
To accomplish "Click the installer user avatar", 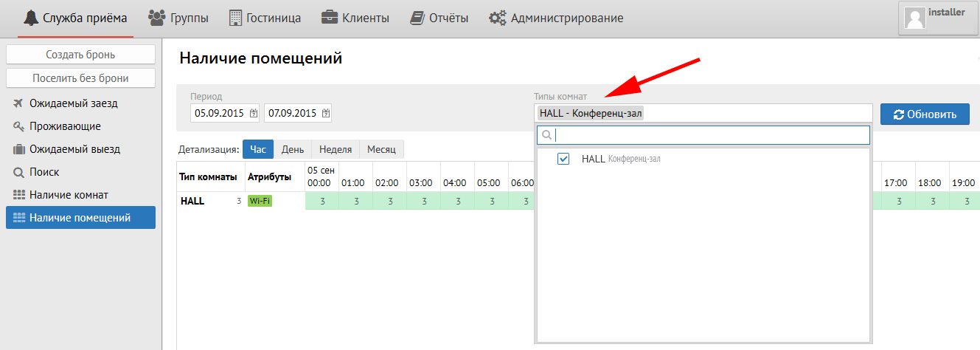I will point(915,18).
